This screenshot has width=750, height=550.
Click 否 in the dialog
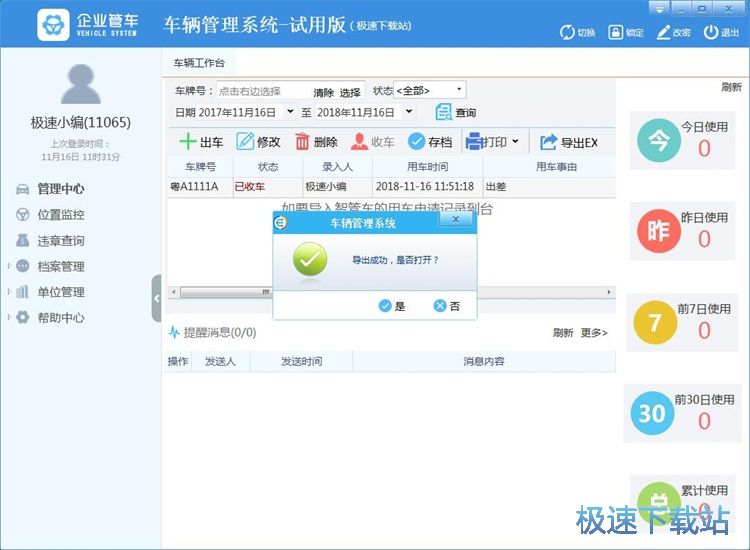coord(447,306)
